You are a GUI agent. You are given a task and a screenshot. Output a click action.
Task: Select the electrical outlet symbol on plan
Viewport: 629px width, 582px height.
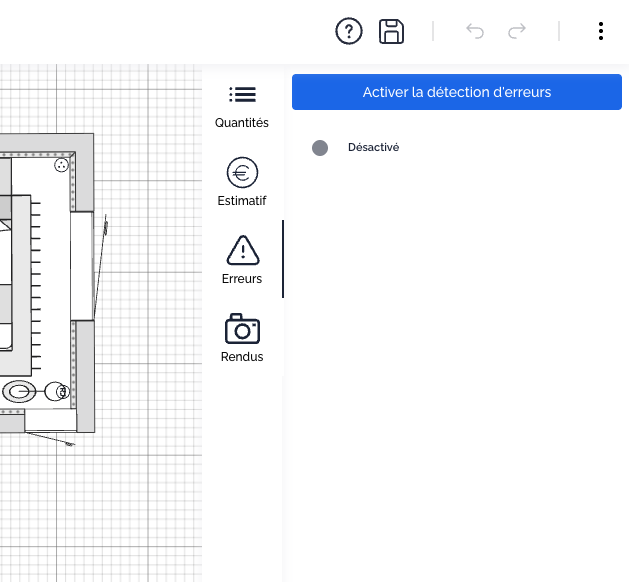61,165
